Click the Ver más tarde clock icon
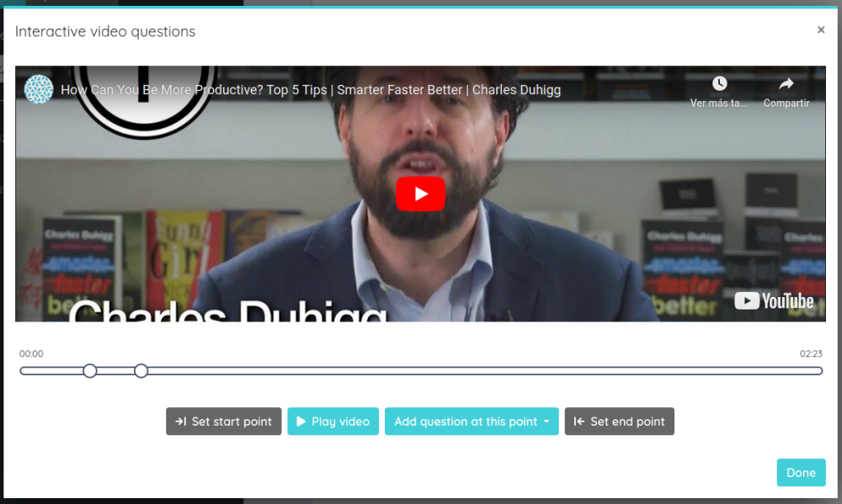Screen dimensions: 842x504 (720, 84)
